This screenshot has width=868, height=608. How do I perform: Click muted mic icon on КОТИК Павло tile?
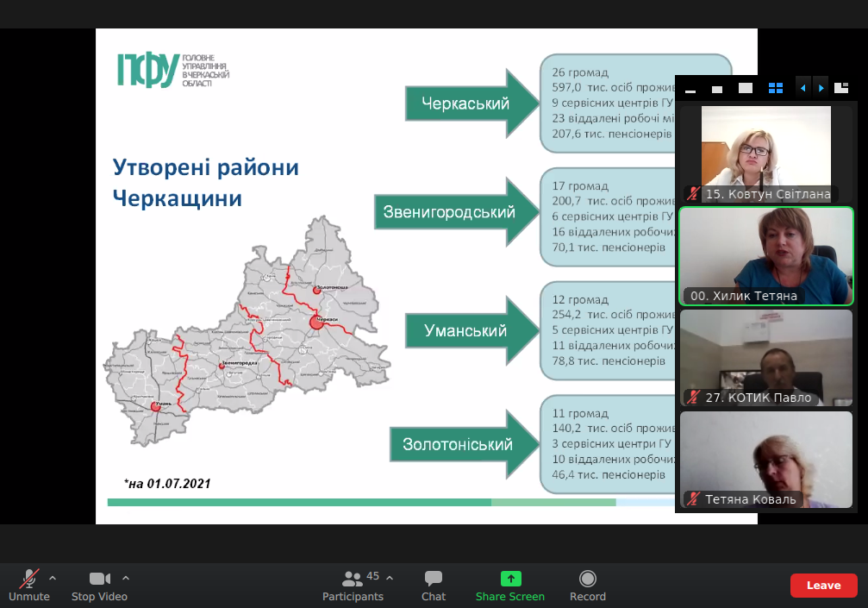click(693, 397)
